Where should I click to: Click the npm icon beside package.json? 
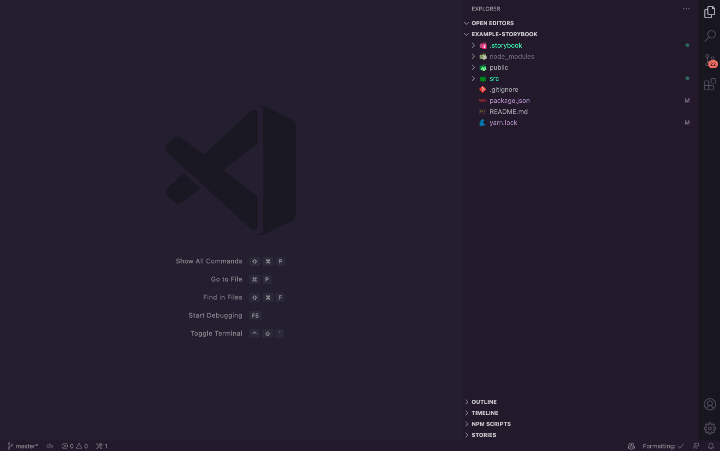click(x=482, y=101)
